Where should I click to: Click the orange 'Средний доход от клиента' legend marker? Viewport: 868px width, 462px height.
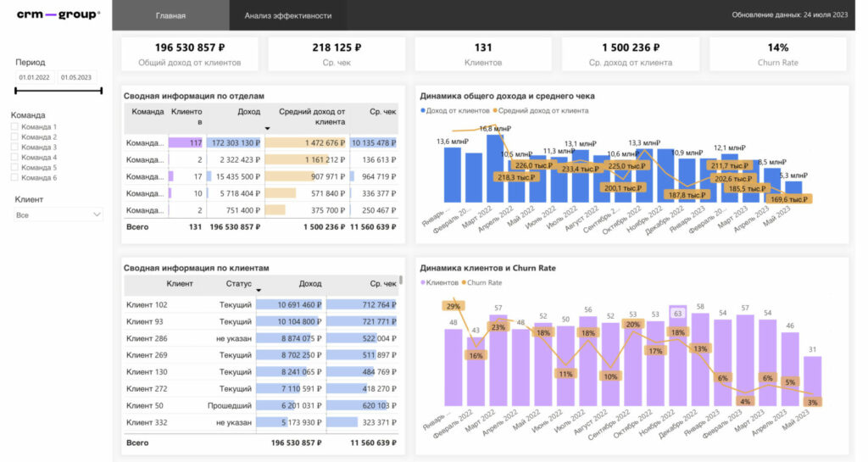coord(495,111)
